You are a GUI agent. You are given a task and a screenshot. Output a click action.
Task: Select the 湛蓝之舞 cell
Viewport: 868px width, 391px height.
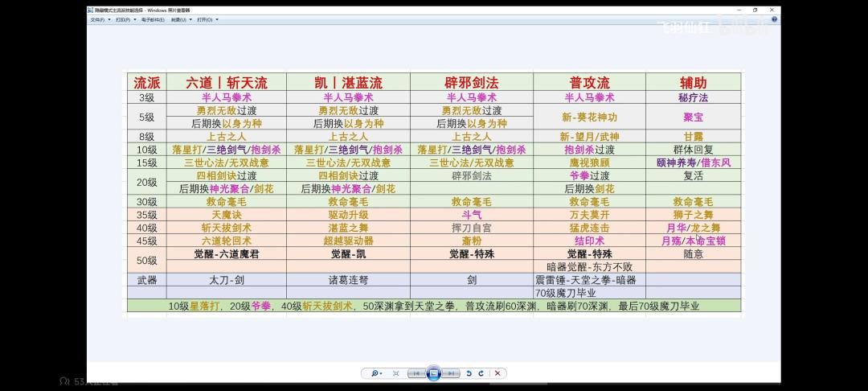(348, 228)
